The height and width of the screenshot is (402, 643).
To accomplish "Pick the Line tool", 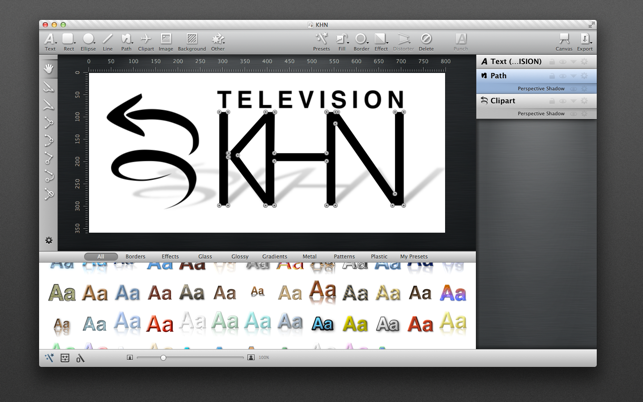I will pos(107,42).
